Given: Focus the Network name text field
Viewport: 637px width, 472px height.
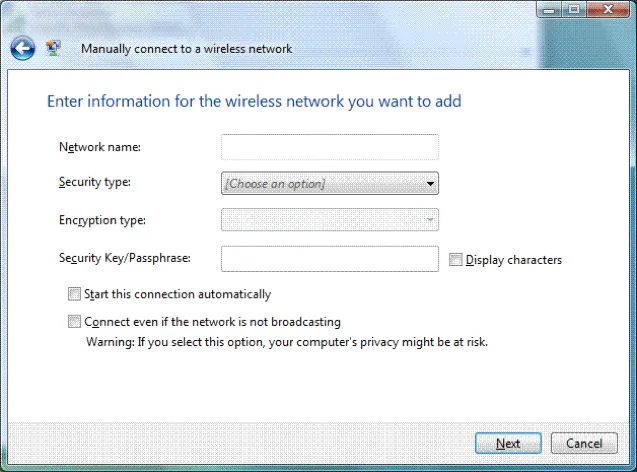Looking at the screenshot, I should [329, 147].
